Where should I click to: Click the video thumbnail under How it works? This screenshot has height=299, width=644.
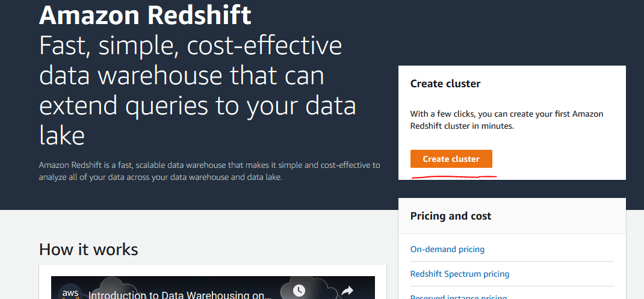[212, 288]
